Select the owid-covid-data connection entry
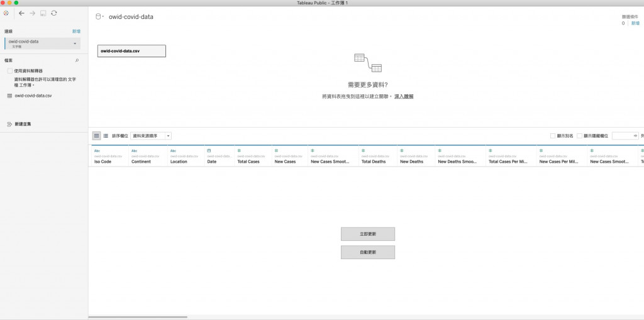The height and width of the screenshot is (320, 644). 42,43
